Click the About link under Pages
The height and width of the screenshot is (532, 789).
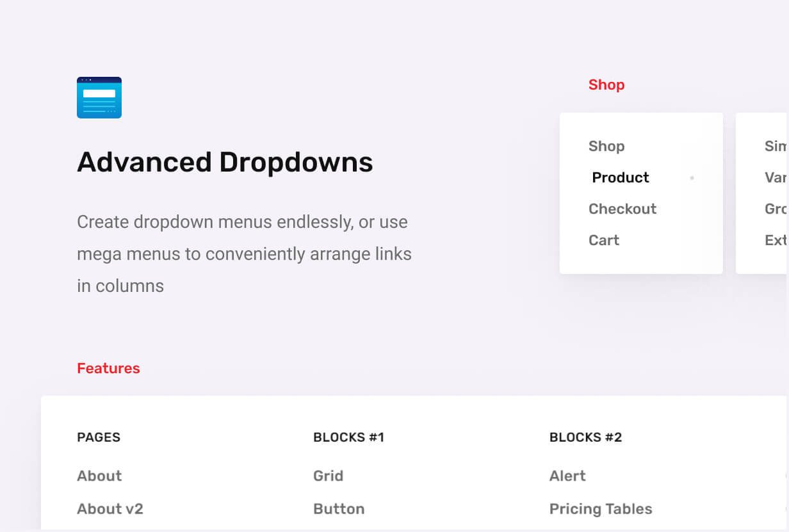pyautogui.click(x=99, y=476)
